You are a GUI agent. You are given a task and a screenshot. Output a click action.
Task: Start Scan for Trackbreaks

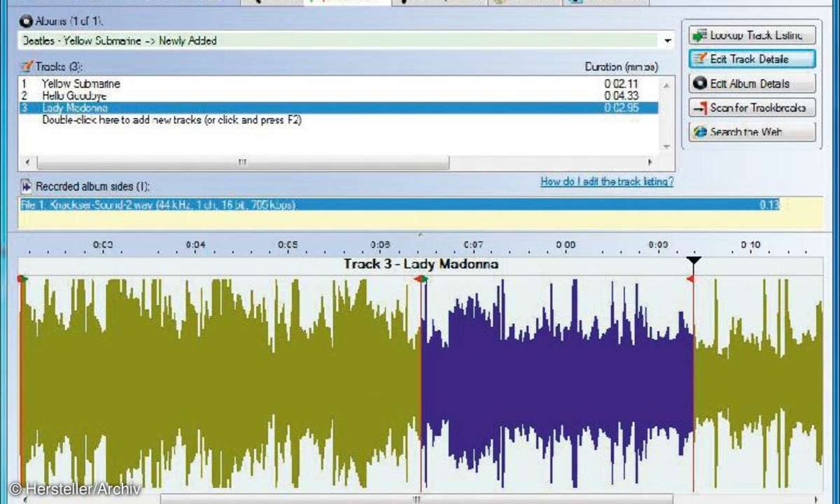[752, 108]
